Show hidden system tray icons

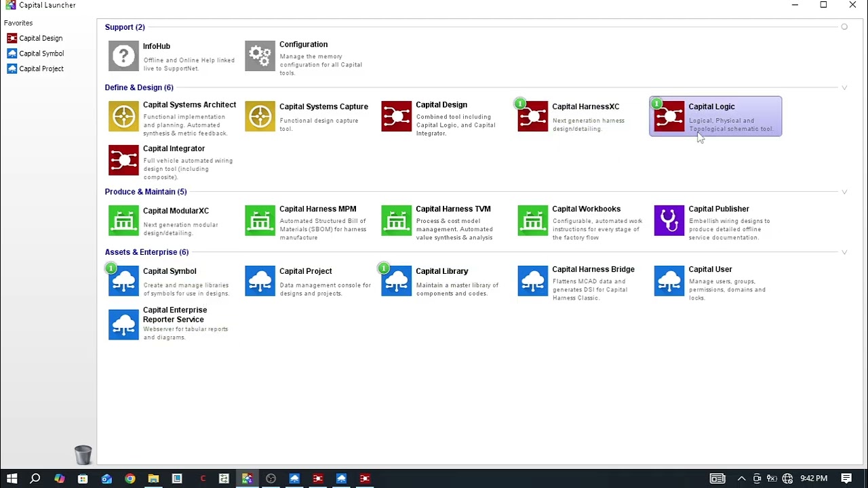click(x=741, y=479)
